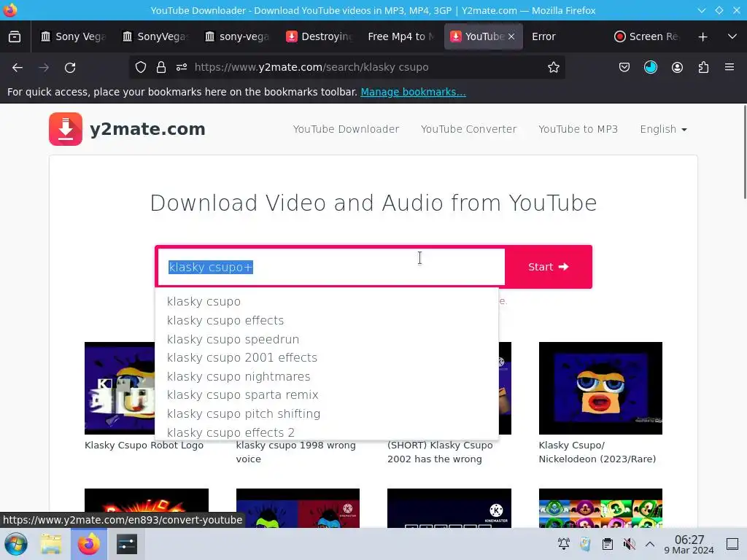The image size is (747, 560).
Task: Switch to the sony-vega tab
Action: 237,36
